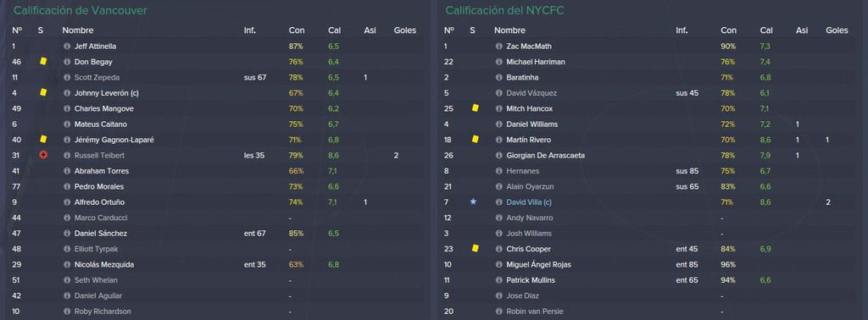Screen dimensions: 868x320
Task: Sort NYCFC players by Nombre header
Action: 509,30
